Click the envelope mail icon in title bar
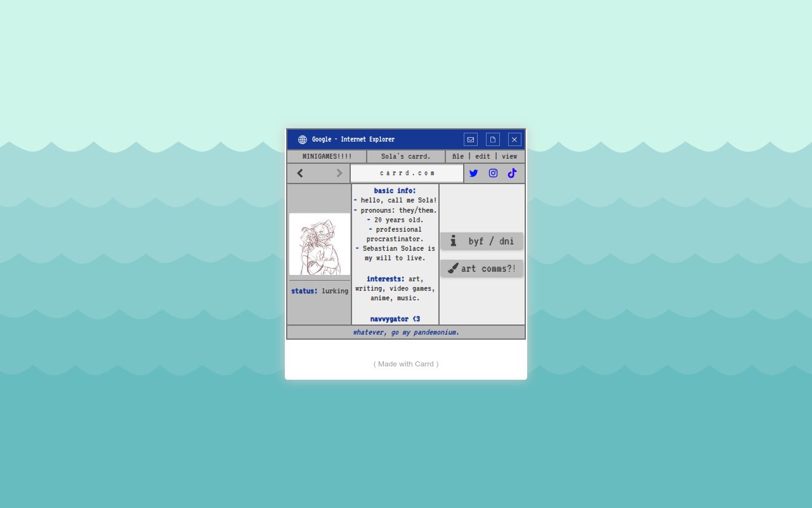 [471, 140]
